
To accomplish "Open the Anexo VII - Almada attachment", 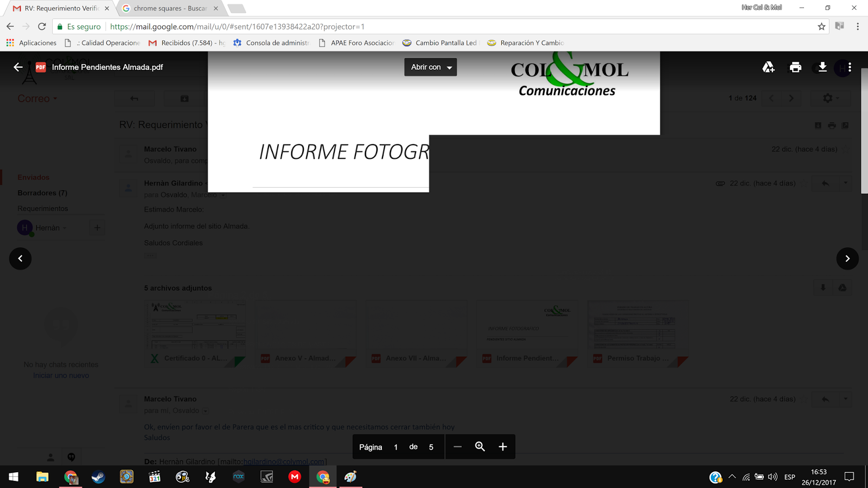I will pyautogui.click(x=417, y=334).
